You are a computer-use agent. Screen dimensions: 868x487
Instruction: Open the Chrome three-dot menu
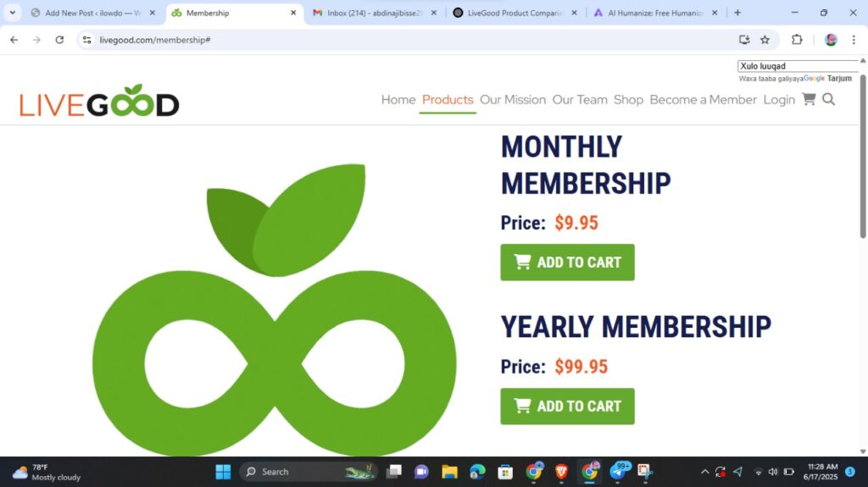point(854,40)
